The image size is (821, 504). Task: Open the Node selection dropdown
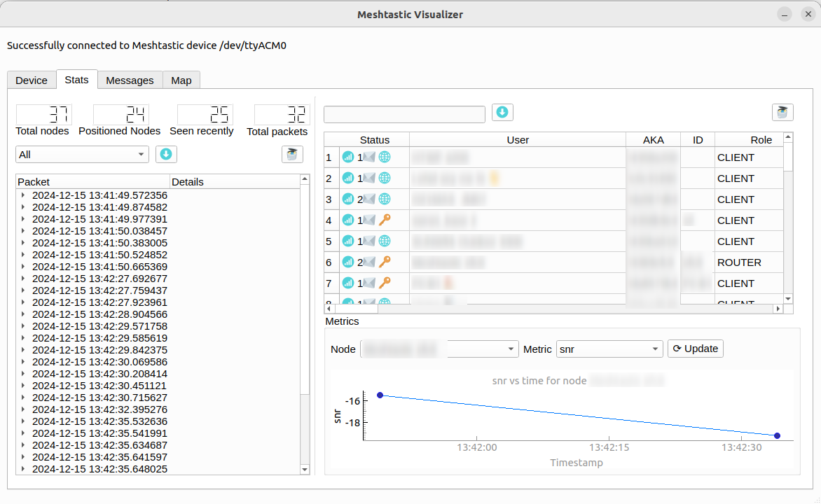(x=439, y=349)
